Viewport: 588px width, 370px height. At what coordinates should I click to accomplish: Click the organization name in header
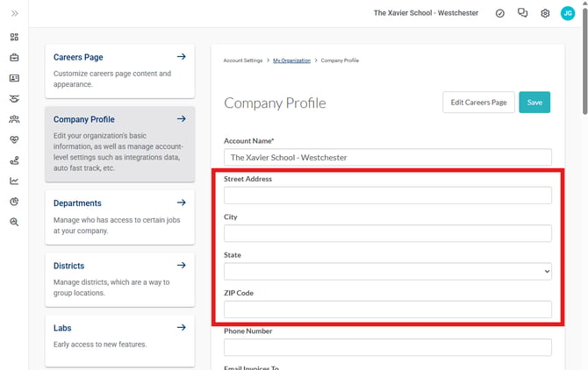click(426, 13)
